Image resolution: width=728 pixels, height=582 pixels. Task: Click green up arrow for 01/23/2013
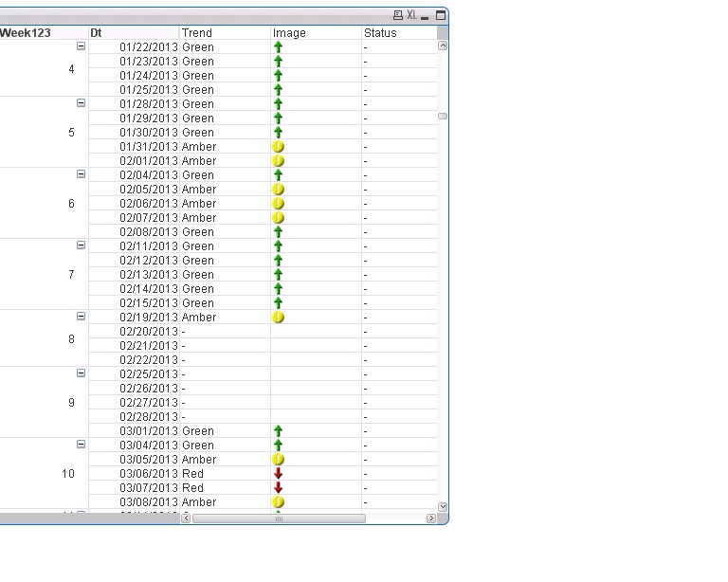[278, 62]
